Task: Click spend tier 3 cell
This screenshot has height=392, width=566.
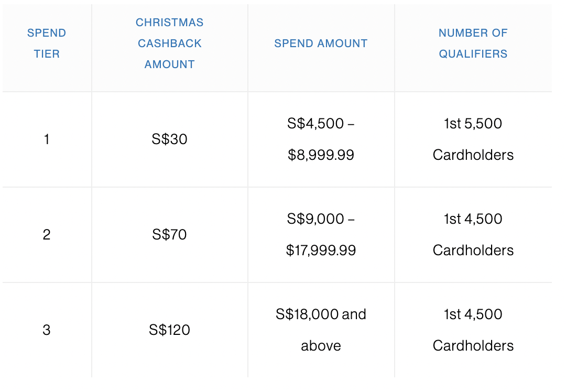Action: 47,330
